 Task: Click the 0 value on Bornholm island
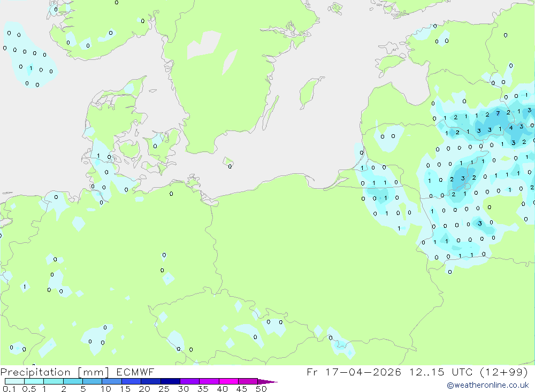coord(230,166)
